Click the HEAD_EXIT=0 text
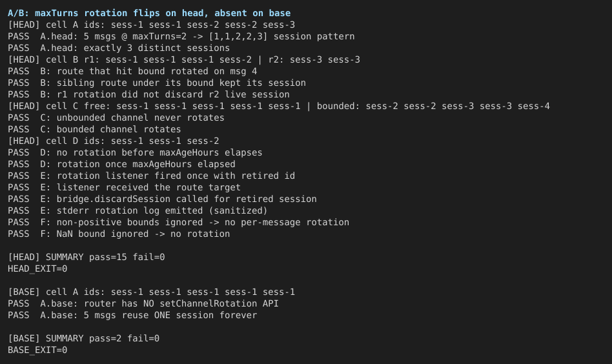Screen dimensions: 612x364 [x=37, y=269]
